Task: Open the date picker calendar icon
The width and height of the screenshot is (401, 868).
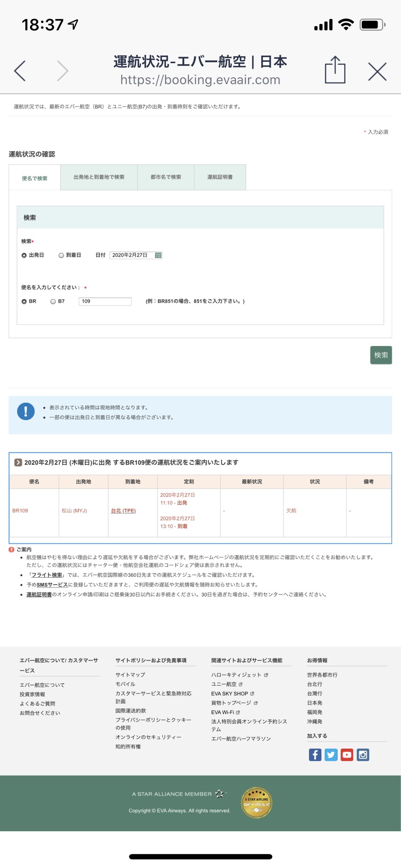Action: click(158, 255)
